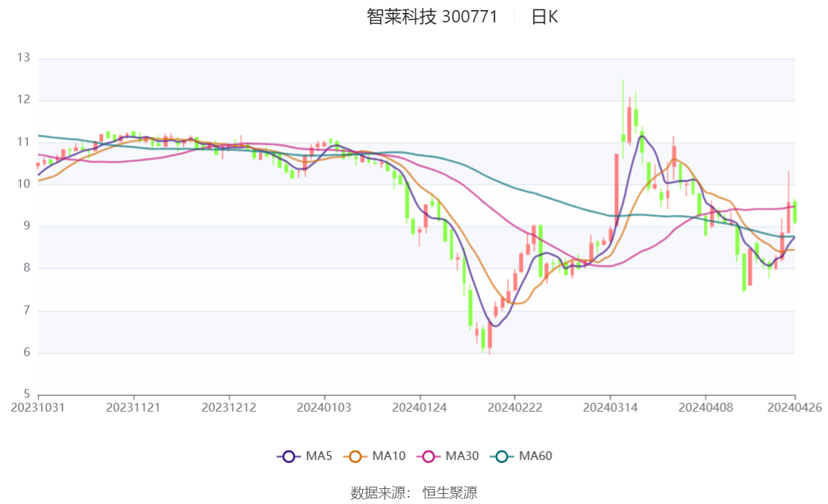This screenshot has height=504, width=828.
Task: Click the MA60 legend text label
Action: pos(535,456)
